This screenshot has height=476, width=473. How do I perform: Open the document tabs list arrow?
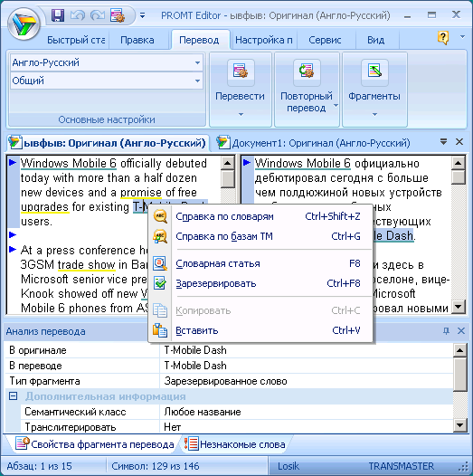[443, 141]
